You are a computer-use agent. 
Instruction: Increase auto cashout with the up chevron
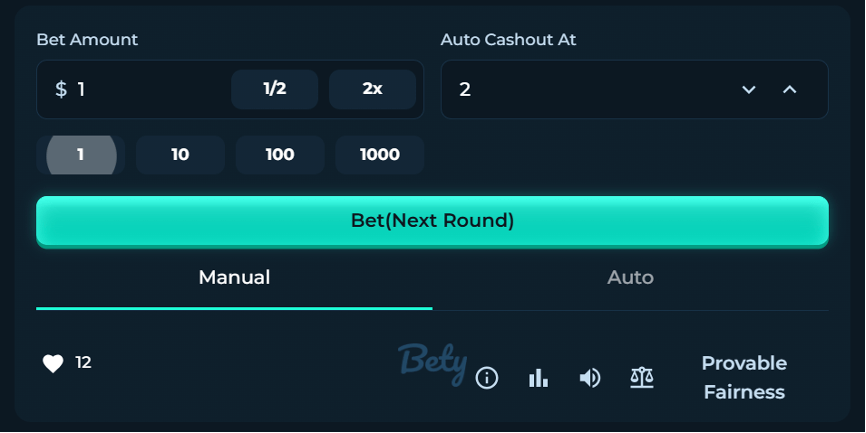[x=789, y=89]
